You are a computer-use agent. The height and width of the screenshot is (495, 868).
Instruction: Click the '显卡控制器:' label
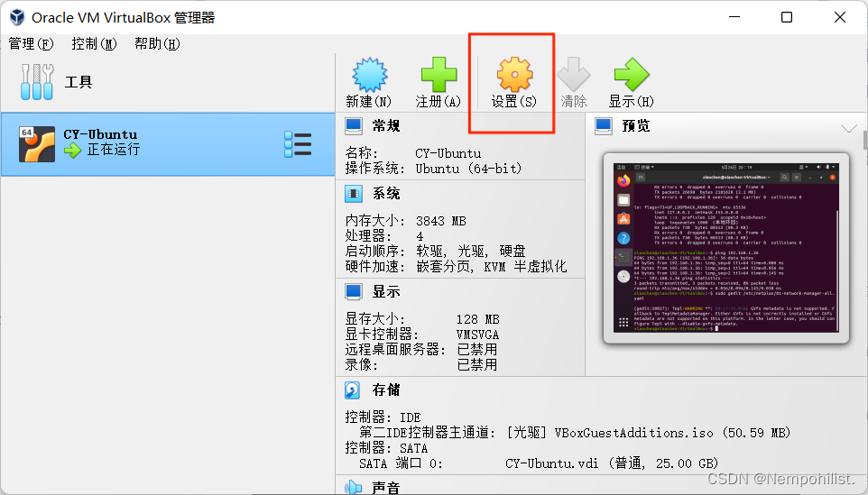tap(382, 335)
